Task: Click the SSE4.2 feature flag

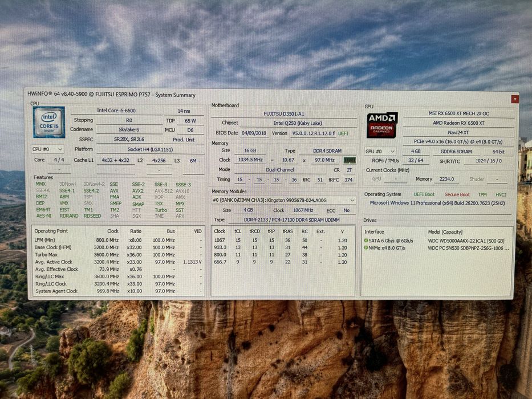Action: [91, 191]
